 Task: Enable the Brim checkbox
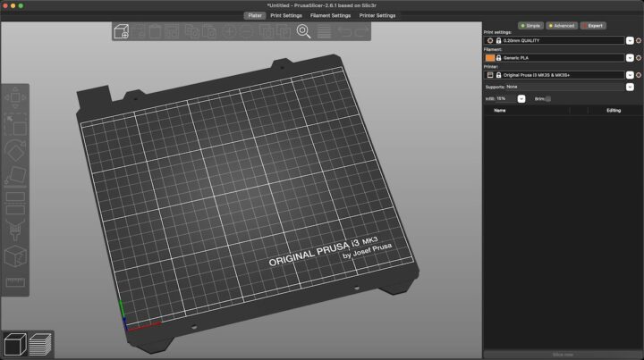click(548, 98)
